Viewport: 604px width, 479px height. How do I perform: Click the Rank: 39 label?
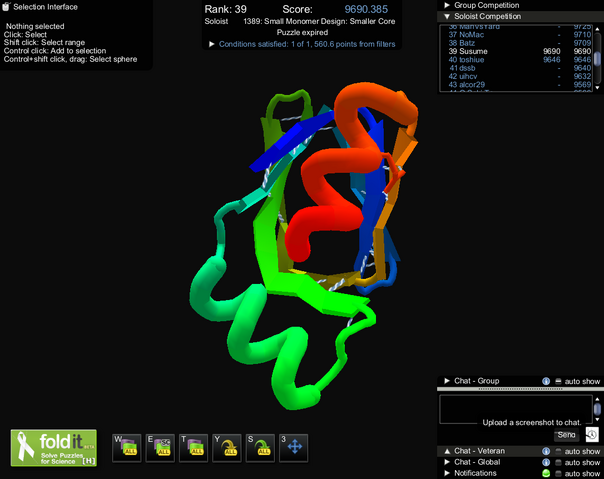tap(225, 9)
